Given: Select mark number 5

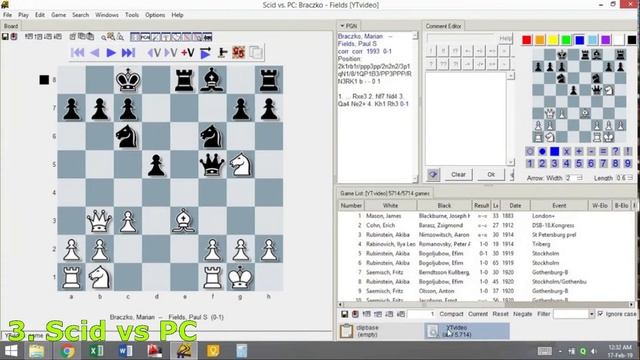Looking at the screenshot, I should click(579, 164).
